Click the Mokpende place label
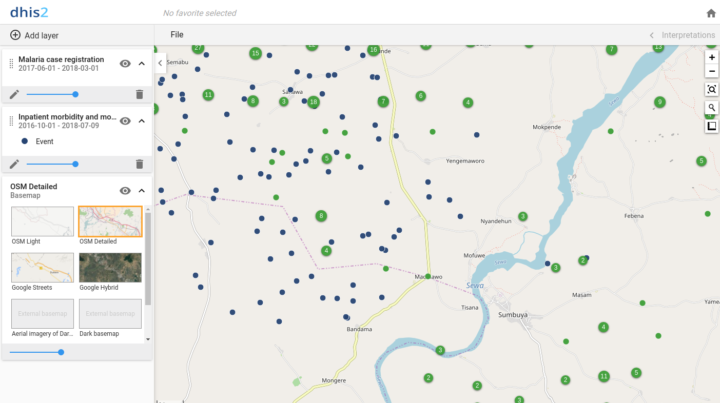Viewport: 720px width, 403px height. click(546, 127)
